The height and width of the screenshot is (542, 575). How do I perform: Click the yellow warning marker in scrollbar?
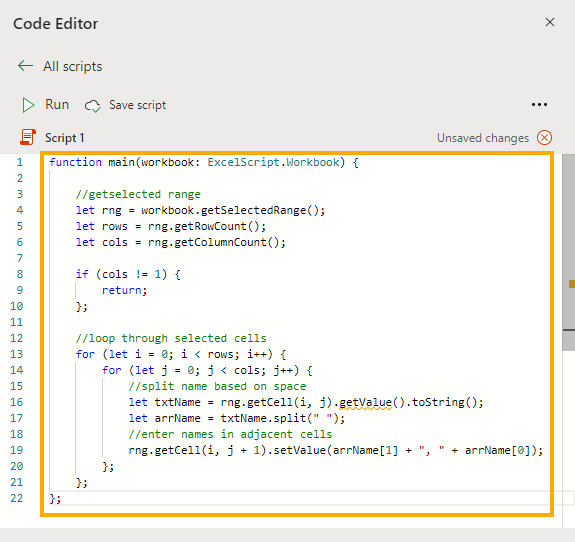[572, 284]
